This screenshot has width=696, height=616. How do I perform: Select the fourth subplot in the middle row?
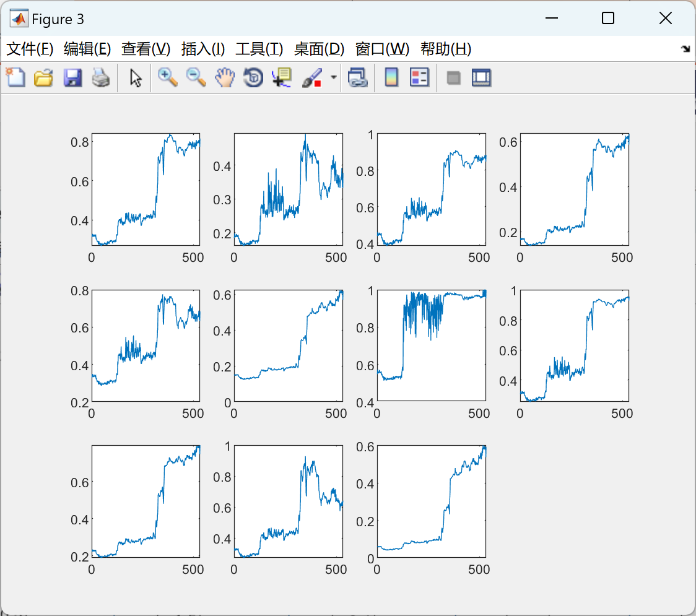coord(575,345)
